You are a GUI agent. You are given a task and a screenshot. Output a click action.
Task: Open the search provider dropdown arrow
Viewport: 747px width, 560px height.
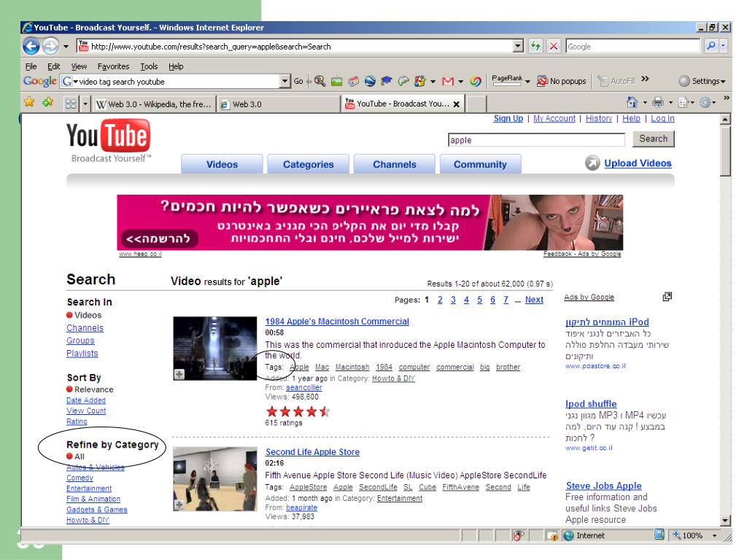(723, 46)
